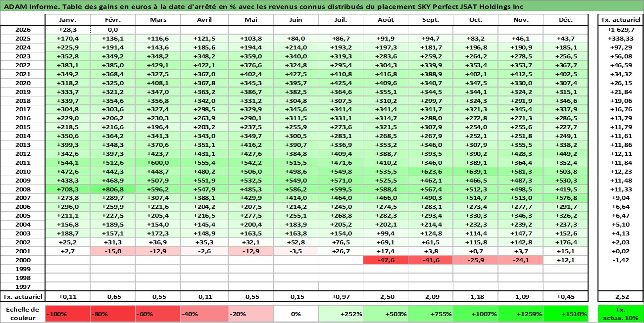Select the -47,6 cell in August 2000
644x323 pixels.
click(x=385, y=260)
